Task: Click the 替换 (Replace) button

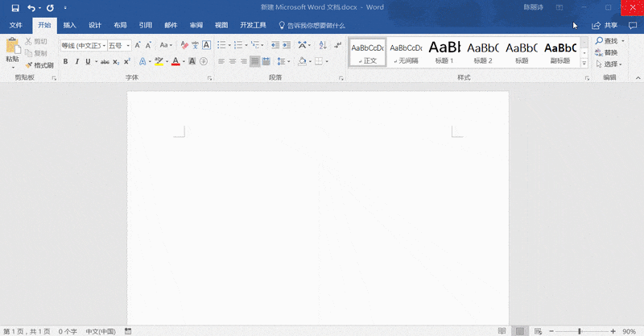Action: [x=607, y=52]
